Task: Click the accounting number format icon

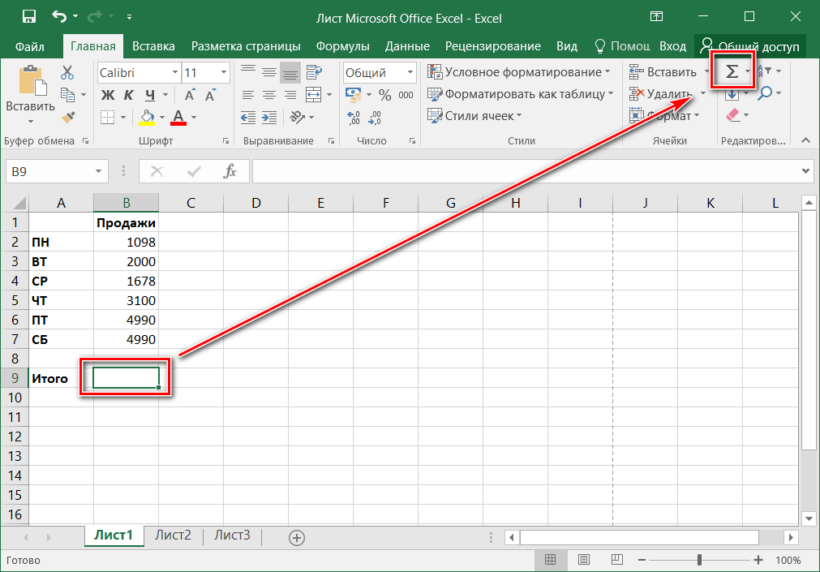Action: [354, 95]
